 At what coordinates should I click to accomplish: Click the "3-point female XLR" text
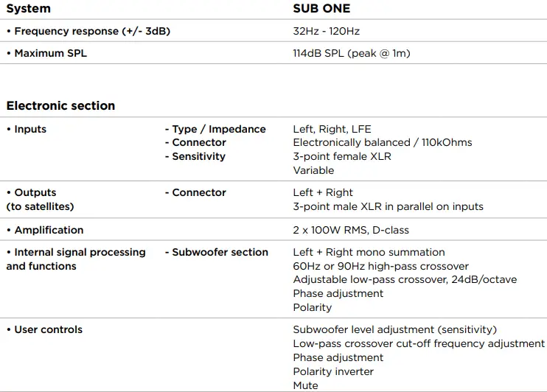[x=342, y=156]
